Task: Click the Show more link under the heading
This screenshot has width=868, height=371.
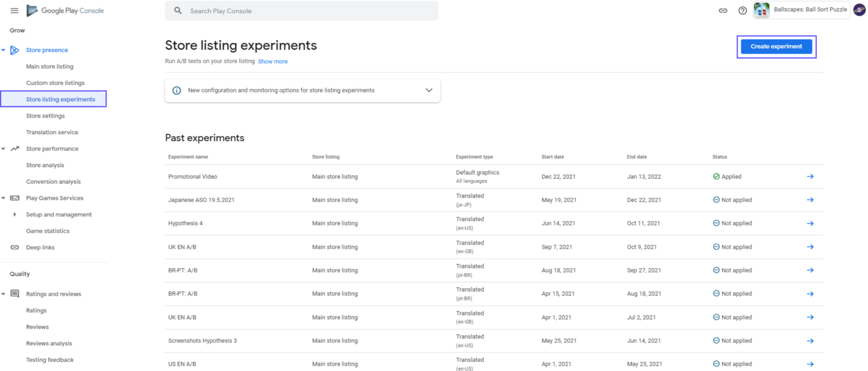Action: (x=273, y=61)
